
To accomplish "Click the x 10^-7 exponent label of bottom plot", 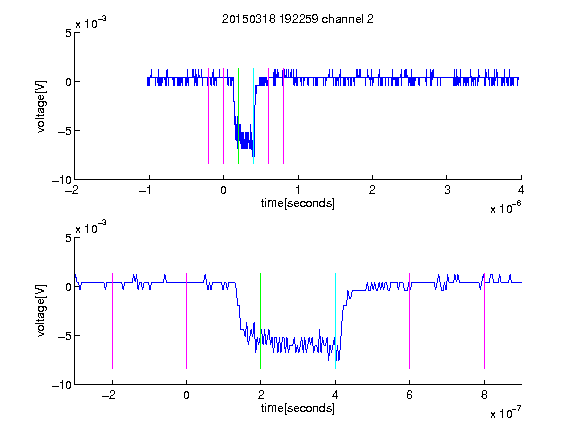I will pyautogui.click(x=505, y=413).
